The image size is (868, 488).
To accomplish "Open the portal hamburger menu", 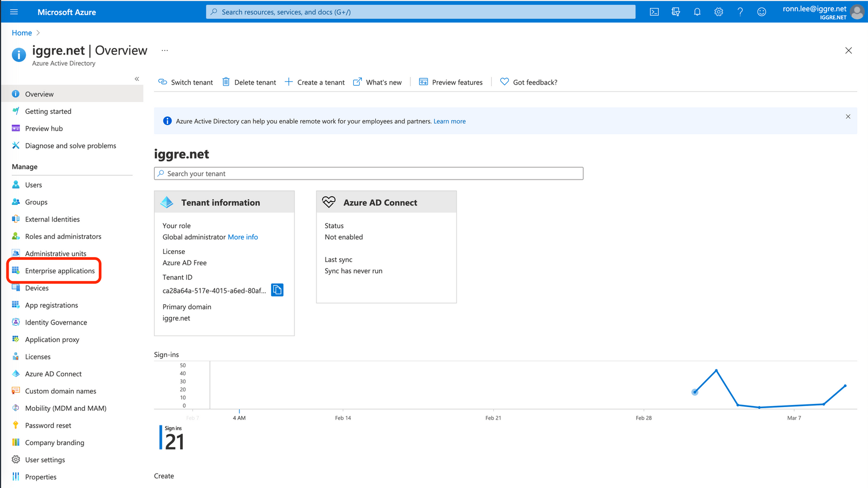I will click(x=14, y=12).
